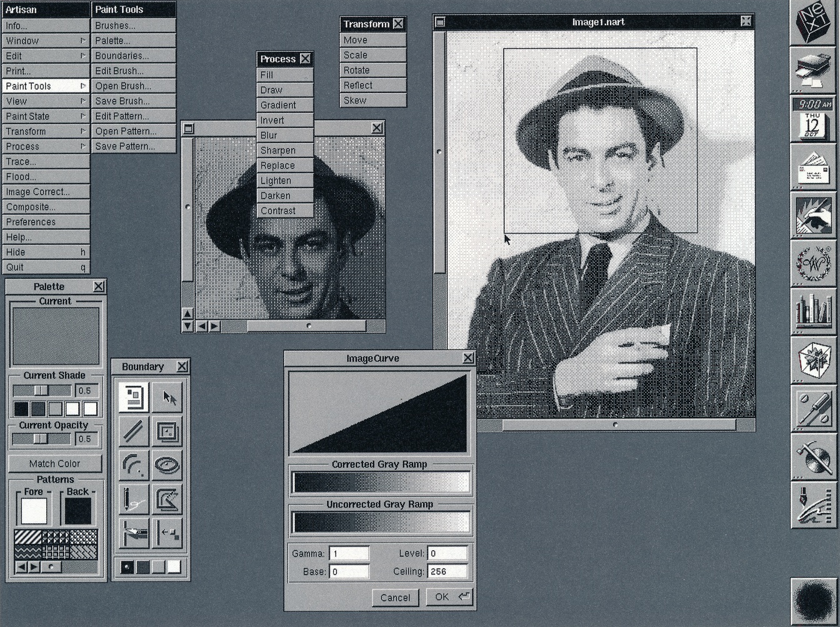Choose the ellipse boundary tool
840x627 pixels.
(167, 464)
